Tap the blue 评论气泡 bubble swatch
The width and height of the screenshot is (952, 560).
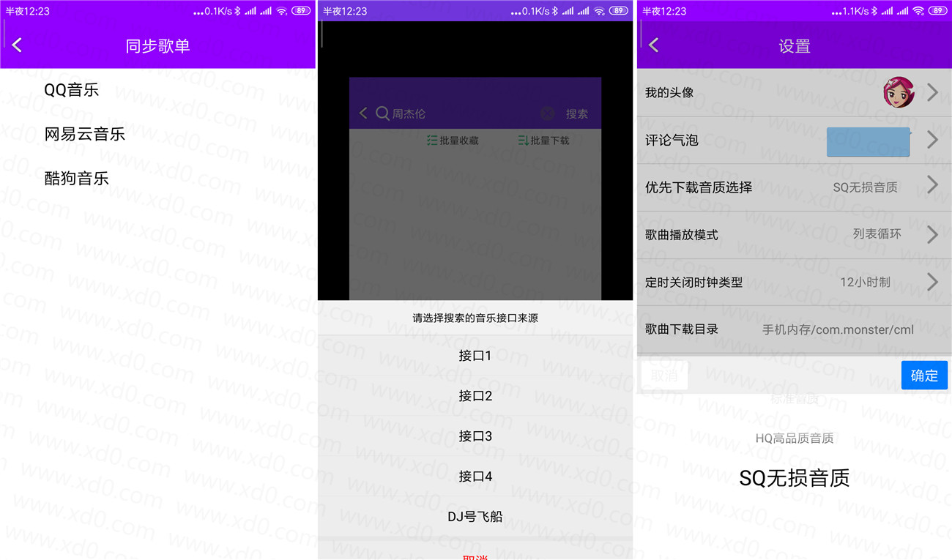[868, 141]
